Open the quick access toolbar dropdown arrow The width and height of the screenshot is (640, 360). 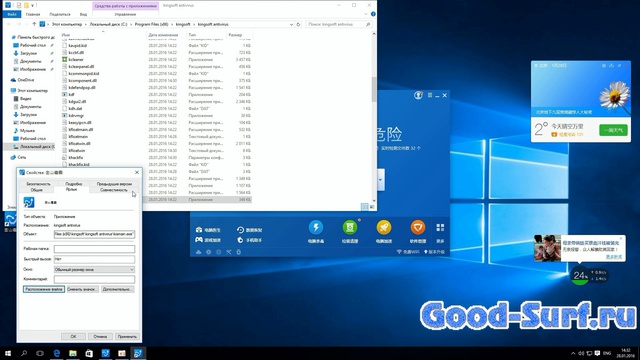(x=33, y=5)
